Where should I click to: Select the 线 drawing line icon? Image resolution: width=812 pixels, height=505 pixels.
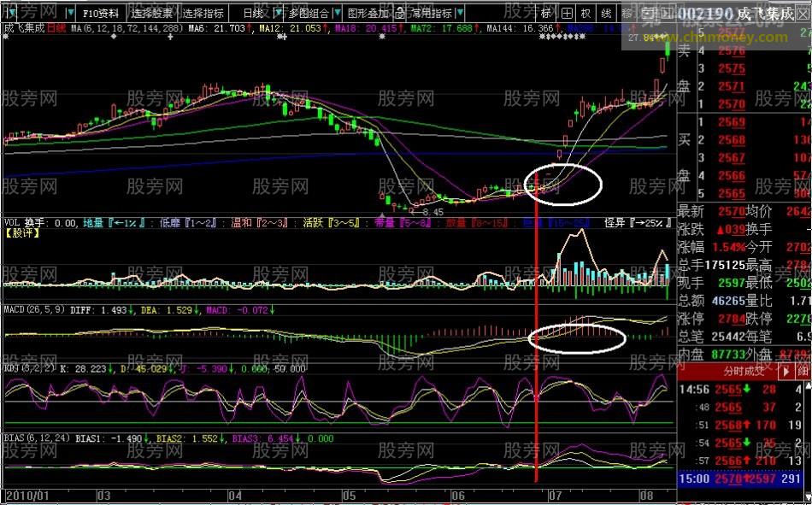[x=606, y=13]
